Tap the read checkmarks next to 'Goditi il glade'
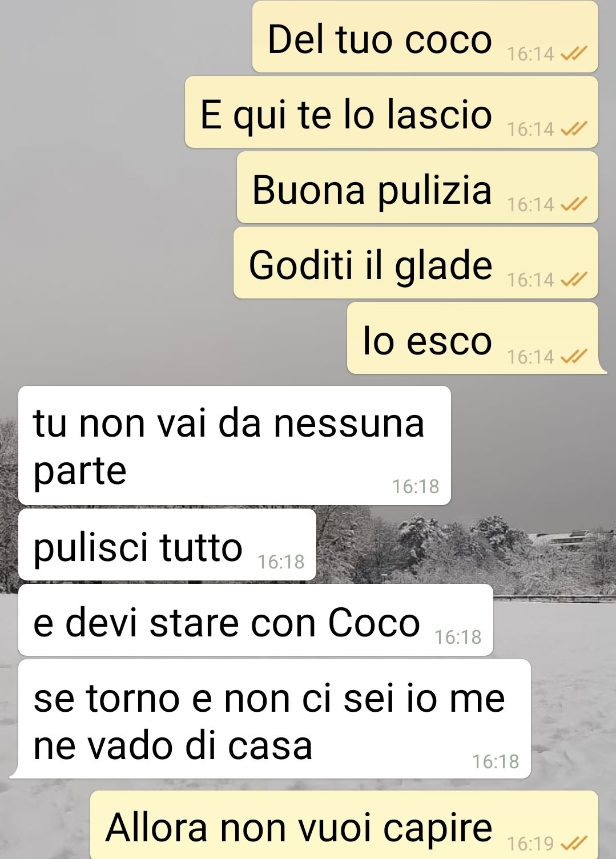 573,280
